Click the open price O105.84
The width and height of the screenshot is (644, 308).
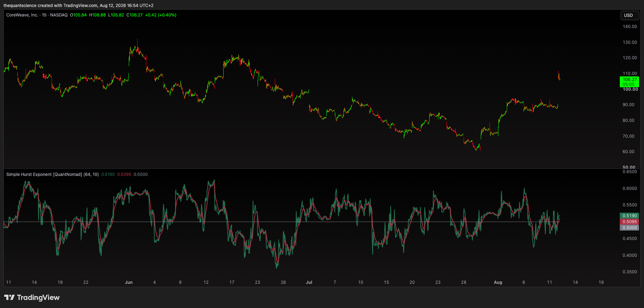coord(78,15)
